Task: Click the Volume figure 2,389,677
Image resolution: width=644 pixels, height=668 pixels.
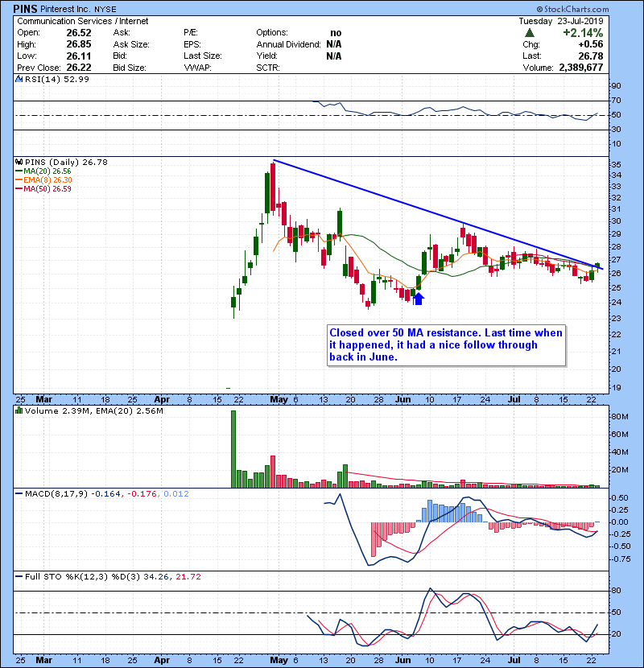Action: [581, 68]
